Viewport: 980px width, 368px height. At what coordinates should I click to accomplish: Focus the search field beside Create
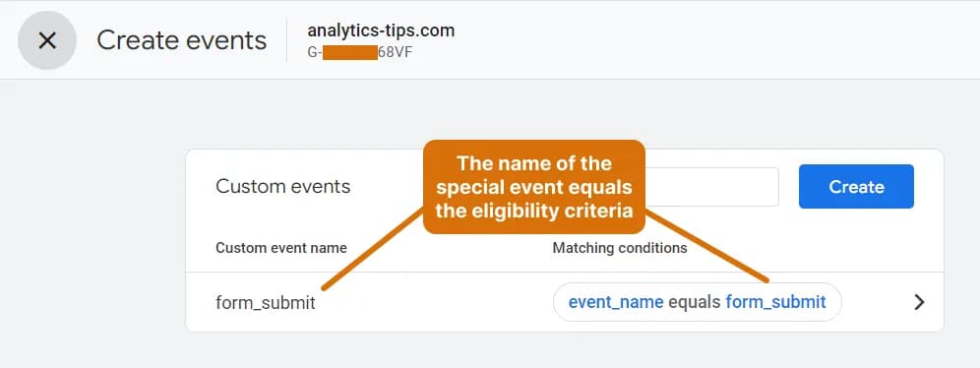(x=711, y=187)
